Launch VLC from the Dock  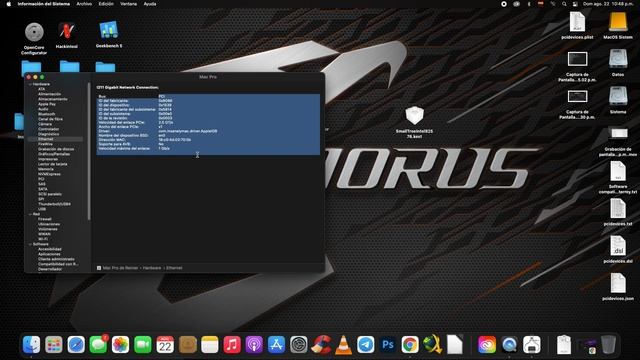point(343,345)
